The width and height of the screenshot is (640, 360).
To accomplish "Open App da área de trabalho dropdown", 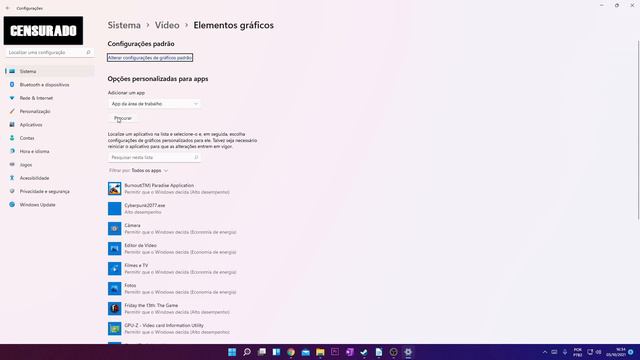I will [x=154, y=104].
